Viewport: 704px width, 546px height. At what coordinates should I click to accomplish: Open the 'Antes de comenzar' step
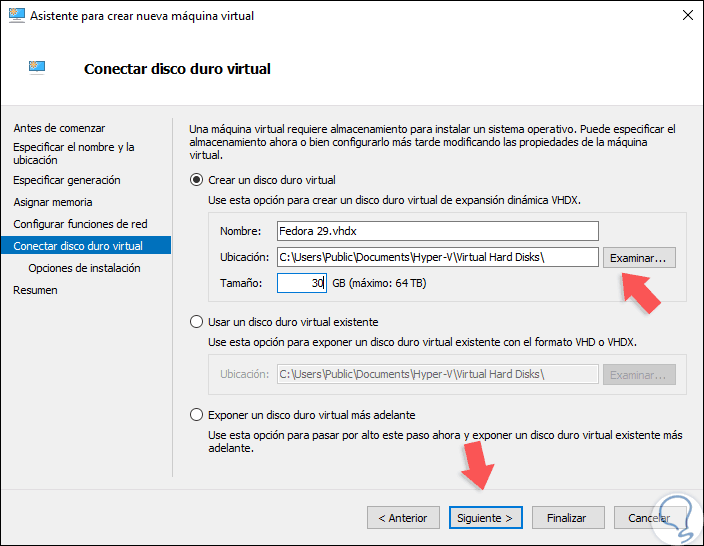(x=59, y=128)
